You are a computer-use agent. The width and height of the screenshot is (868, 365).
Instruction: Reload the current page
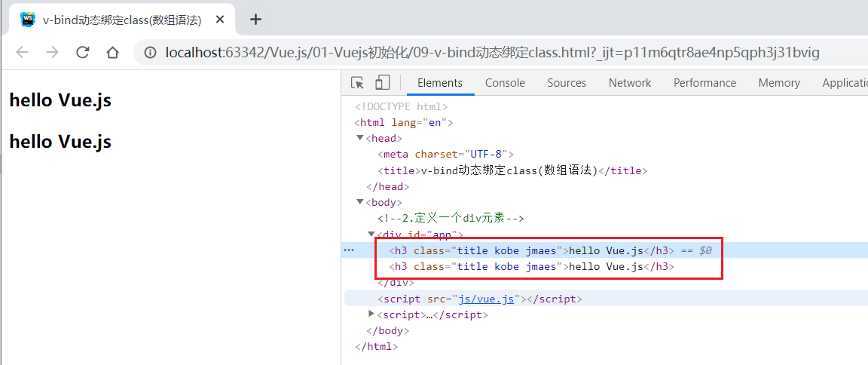(x=82, y=53)
